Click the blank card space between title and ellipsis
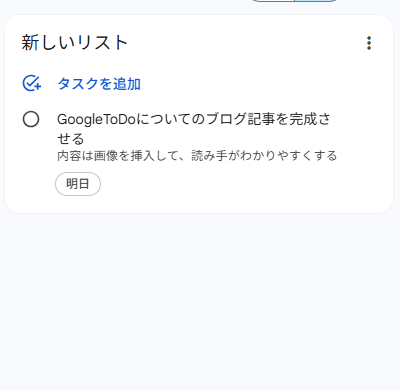Screen dimensions: 400x391 pyautogui.click(x=245, y=43)
